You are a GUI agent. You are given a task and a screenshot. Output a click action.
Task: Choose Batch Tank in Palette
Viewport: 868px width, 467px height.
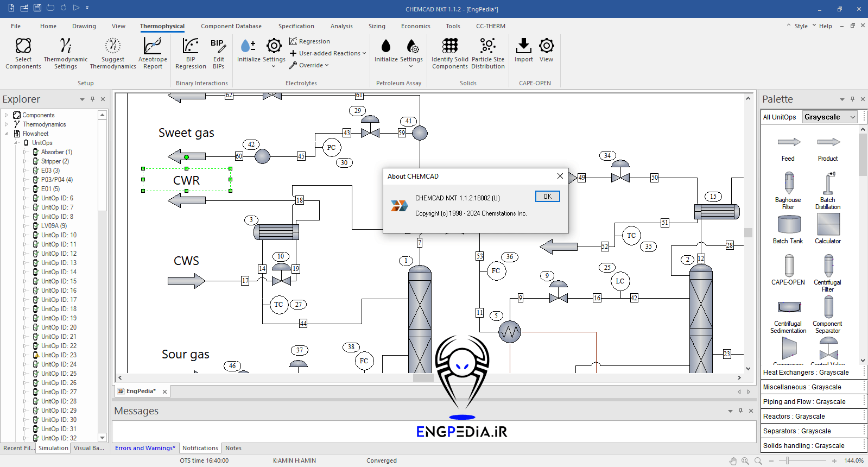(x=788, y=229)
